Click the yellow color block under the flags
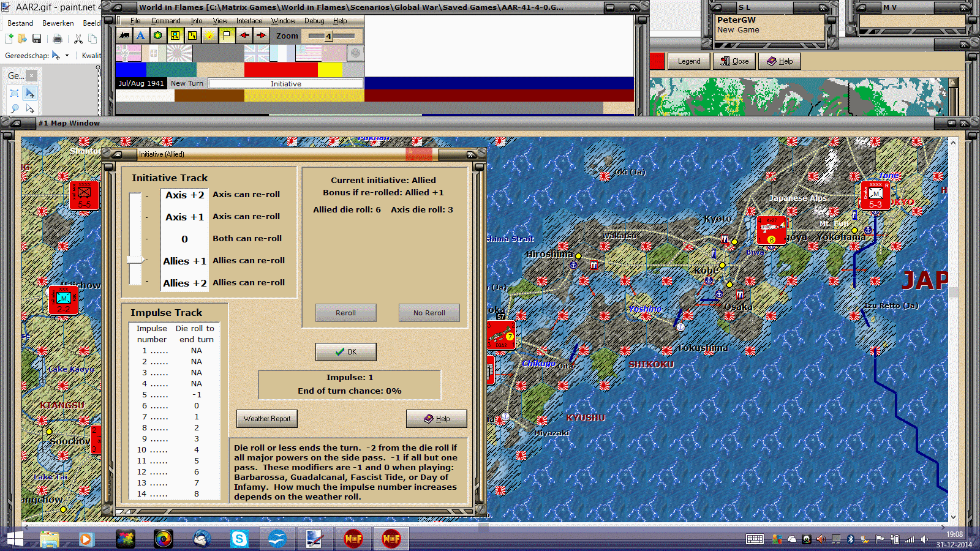 point(330,70)
